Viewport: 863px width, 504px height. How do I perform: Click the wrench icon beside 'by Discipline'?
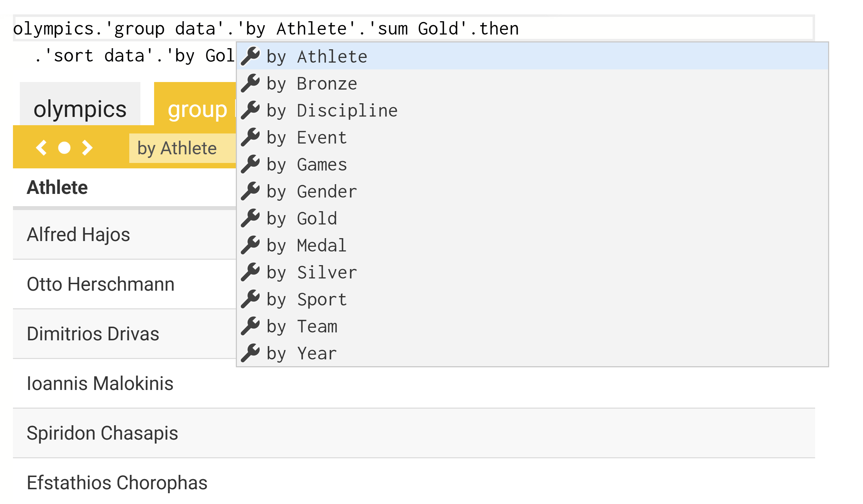[250, 110]
